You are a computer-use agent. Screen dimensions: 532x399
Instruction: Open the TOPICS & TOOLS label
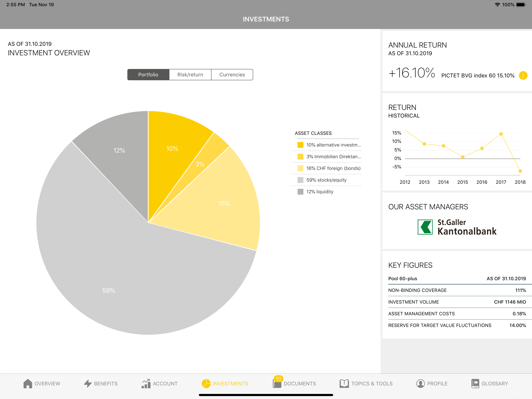[x=372, y=384]
